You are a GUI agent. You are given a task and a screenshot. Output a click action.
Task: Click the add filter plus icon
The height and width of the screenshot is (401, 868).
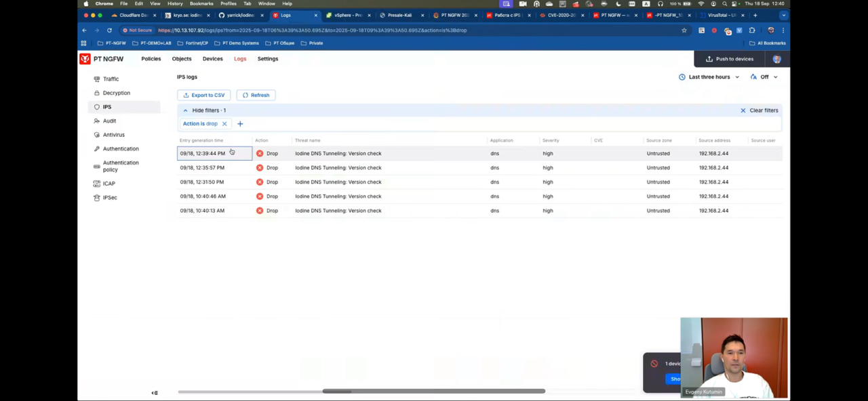click(x=240, y=124)
